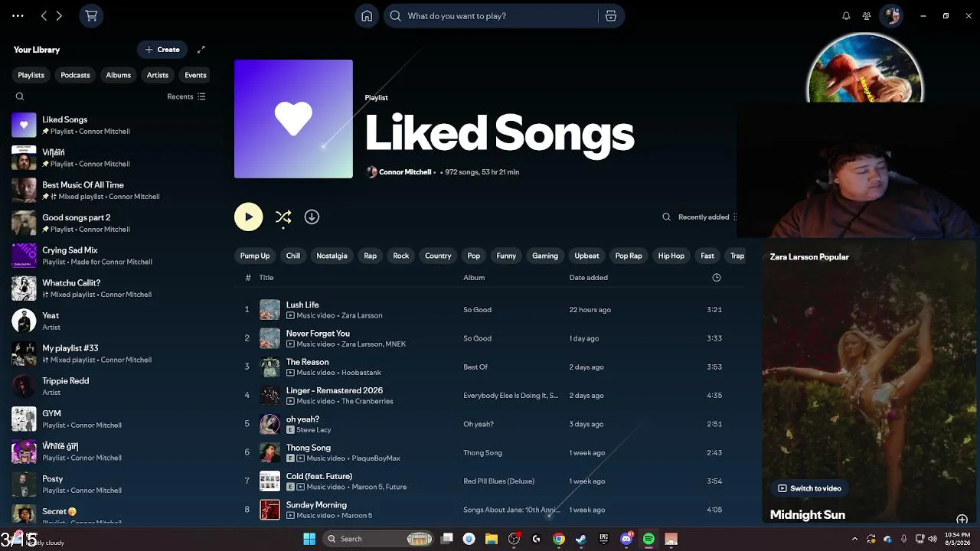Open Connor Mitchell profile link
980x551 pixels.
tap(405, 172)
